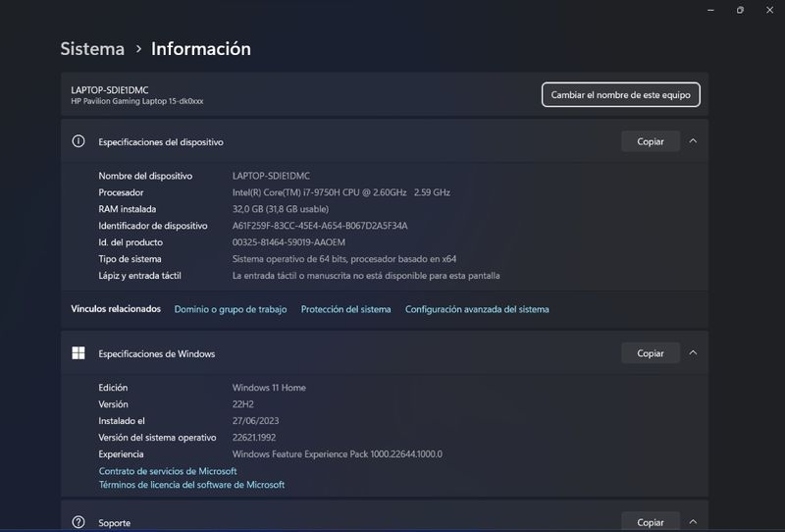
Task: Click the Experiencia label
Action: [x=121, y=453]
